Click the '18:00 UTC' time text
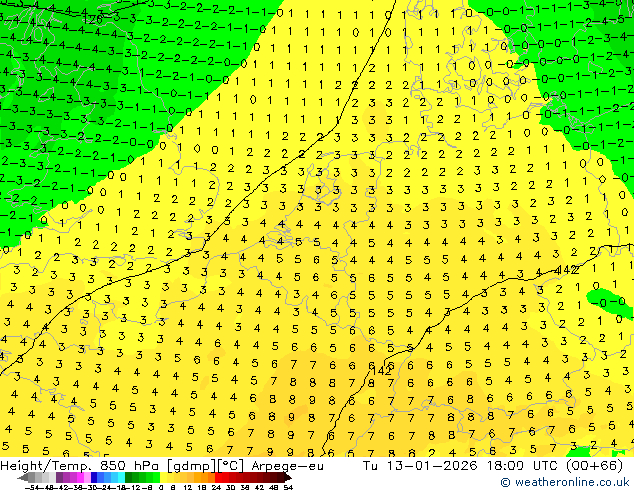The width and height of the screenshot is (634, 490). click(x=522, y=466)
